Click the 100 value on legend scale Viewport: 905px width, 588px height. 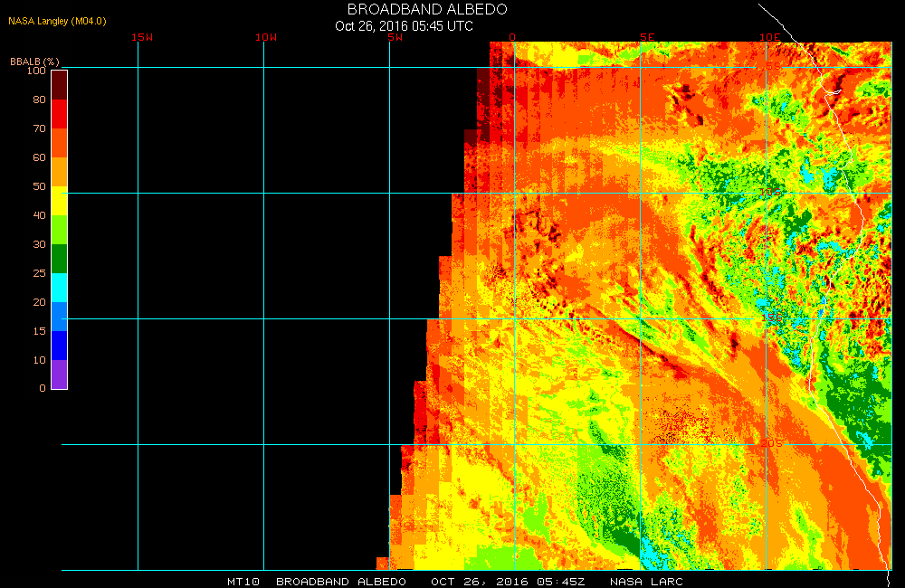tap(36, 71)
